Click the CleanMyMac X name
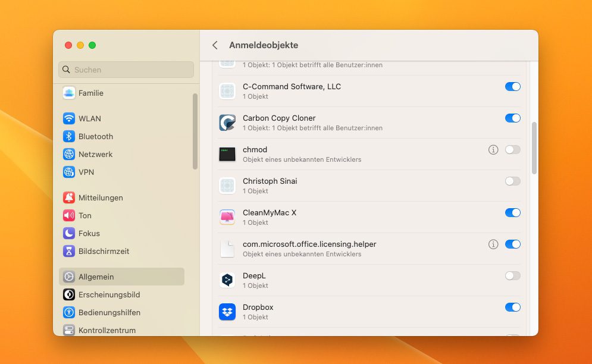The image size is (592, 364). 269,212
